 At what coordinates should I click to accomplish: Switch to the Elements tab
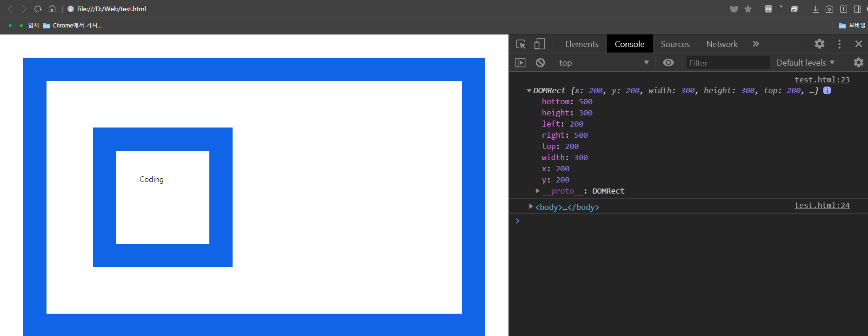click(582, 44)
